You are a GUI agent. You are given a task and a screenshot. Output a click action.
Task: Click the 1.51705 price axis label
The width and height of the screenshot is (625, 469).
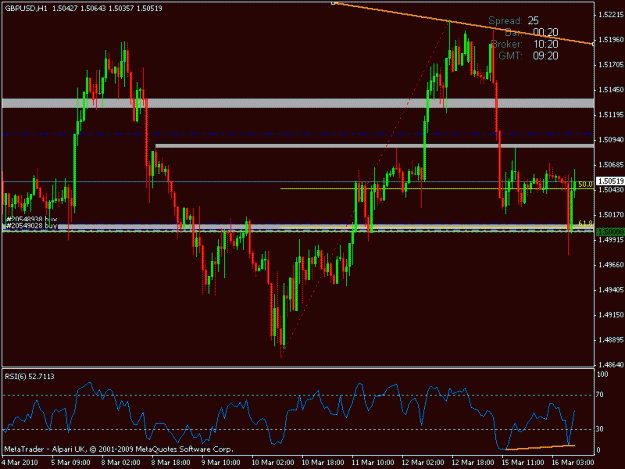610,65
